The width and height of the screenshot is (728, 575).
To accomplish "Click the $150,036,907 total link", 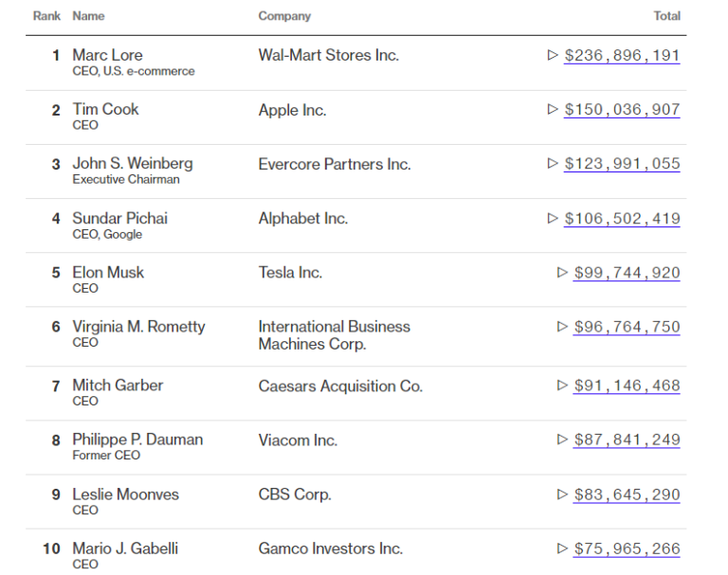I will tap(622, 109).
